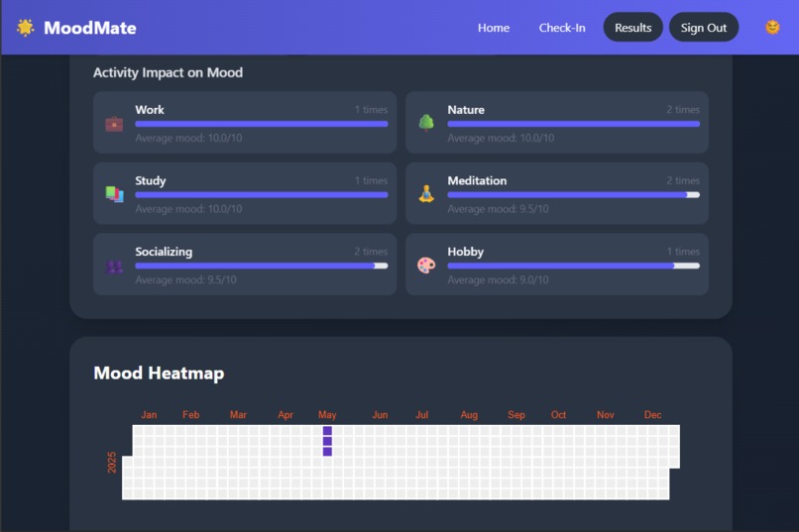Click the Meditation activity title

point(477,180)
